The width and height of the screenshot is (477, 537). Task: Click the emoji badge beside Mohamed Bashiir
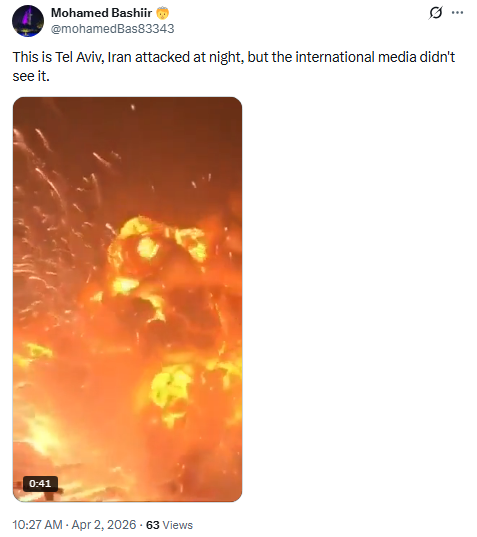(x=162, y=13)
